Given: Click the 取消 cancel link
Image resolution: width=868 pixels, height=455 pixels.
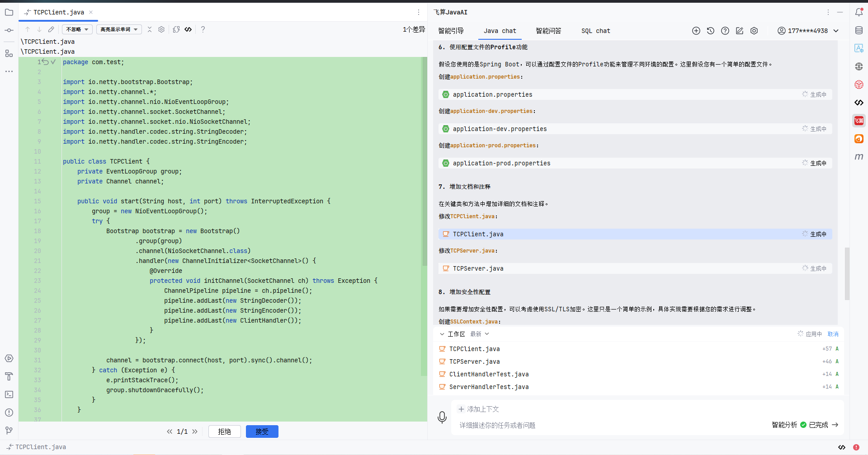Looking at the screenshot, I should point(833,334).
